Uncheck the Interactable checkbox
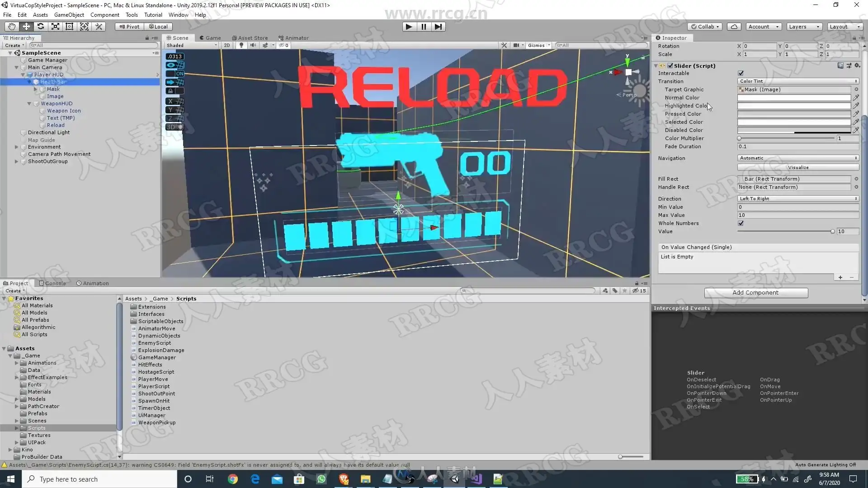The image size is (868, 488). click(741, 73)
